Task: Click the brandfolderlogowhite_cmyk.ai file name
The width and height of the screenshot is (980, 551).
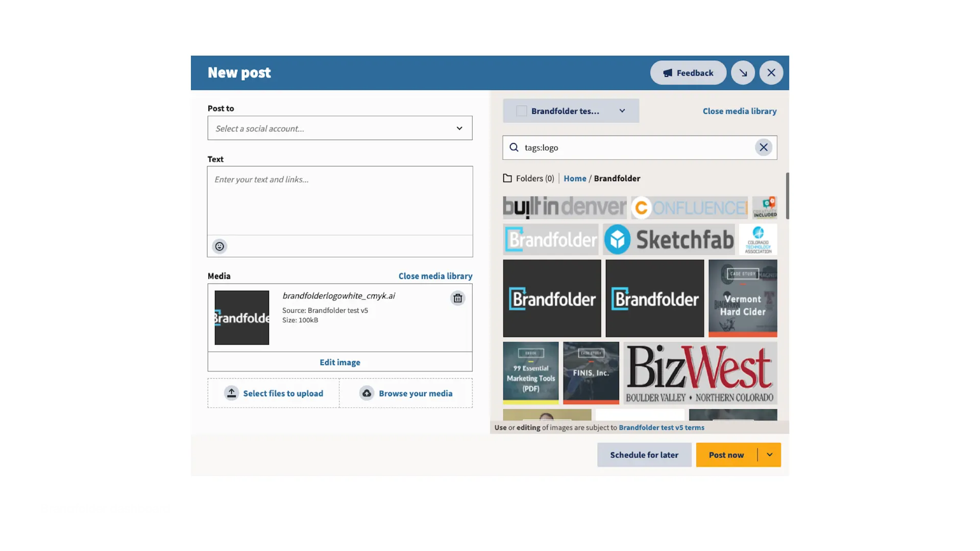Action: [x=339, y=296]
